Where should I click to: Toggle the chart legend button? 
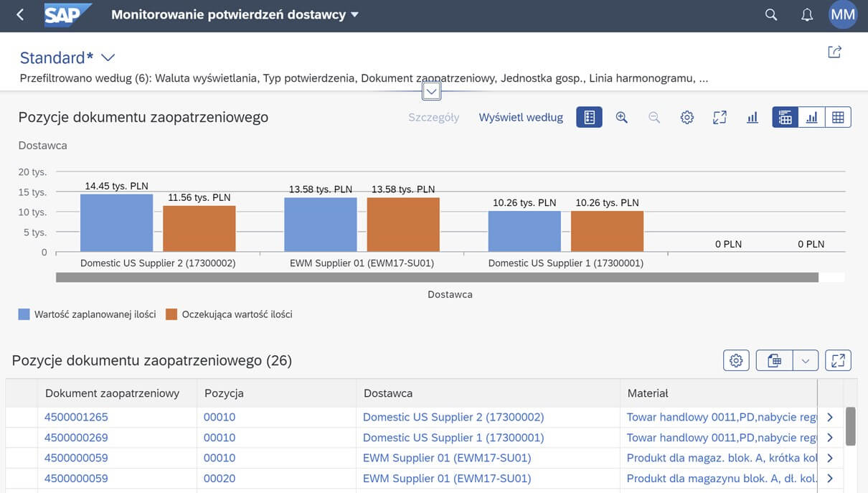point(589,118)
